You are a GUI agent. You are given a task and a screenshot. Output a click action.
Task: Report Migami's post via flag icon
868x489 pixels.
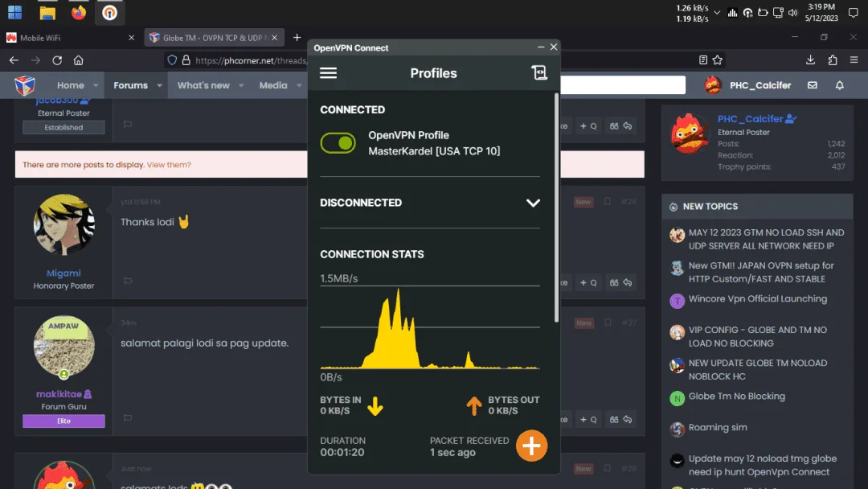tap(128, 281)
